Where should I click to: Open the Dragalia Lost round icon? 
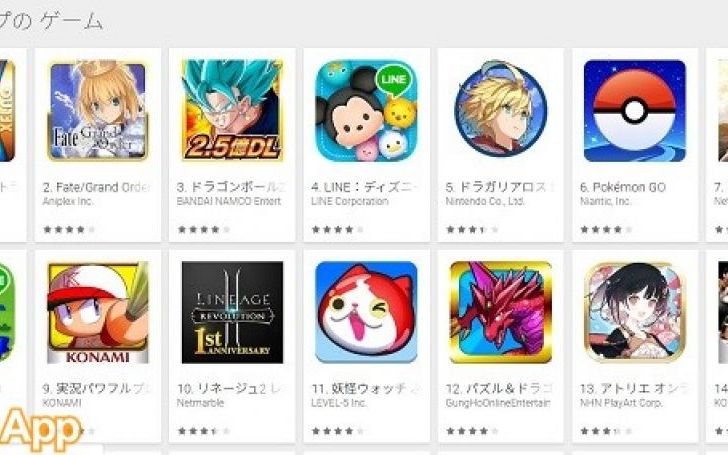(x=500, y=110)
